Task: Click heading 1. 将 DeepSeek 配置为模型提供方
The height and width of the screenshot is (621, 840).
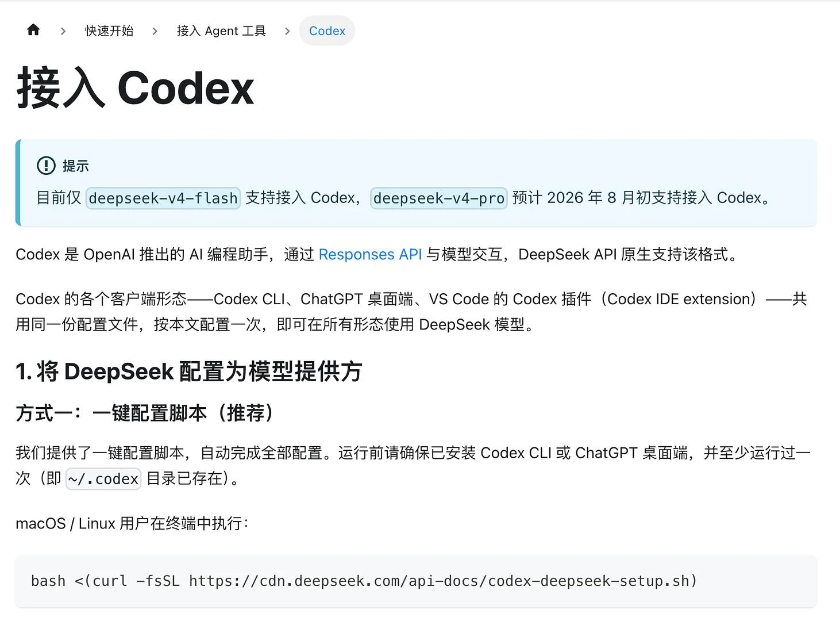Action: tap(189, 371)
